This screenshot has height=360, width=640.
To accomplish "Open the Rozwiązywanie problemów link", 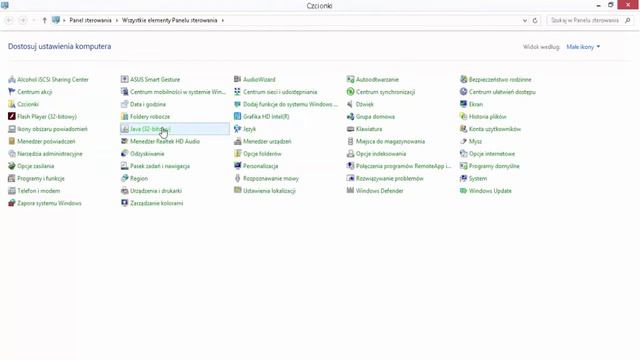I will [x=389, y=178].
